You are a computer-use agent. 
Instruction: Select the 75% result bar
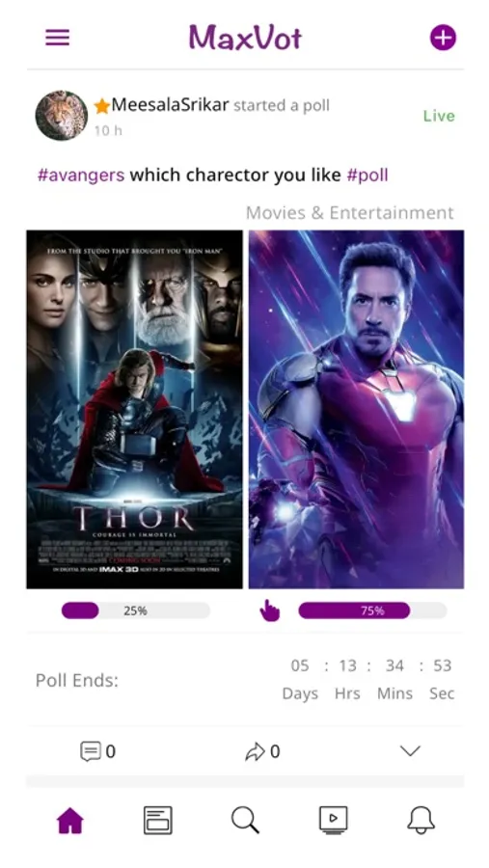point(372,610)
